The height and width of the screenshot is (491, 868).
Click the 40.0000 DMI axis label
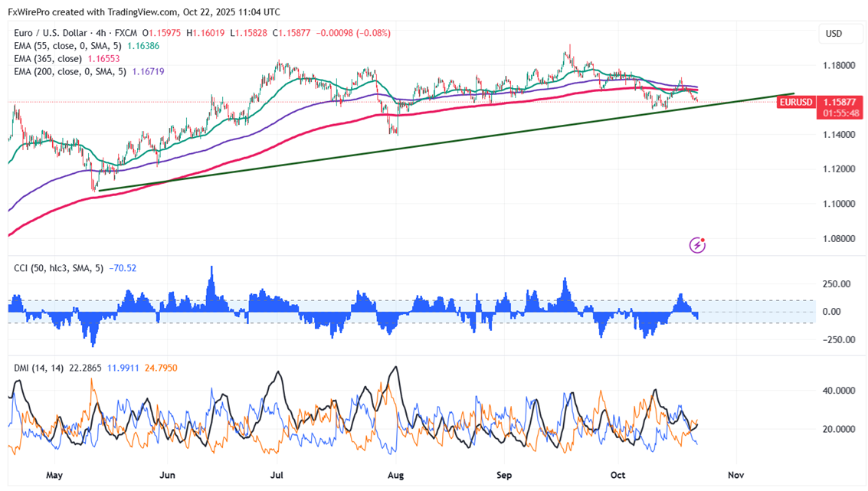click(x=839, y=390)
